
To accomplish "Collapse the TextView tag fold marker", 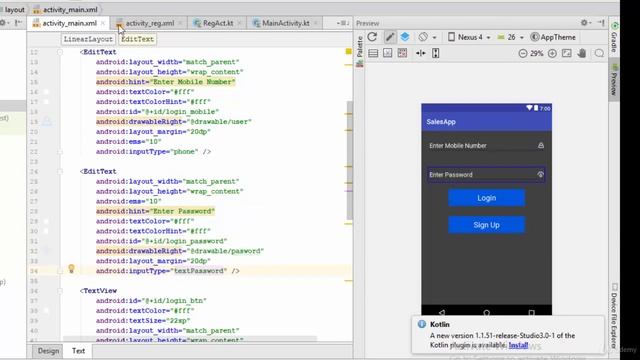I will click(x=60, y=291).
